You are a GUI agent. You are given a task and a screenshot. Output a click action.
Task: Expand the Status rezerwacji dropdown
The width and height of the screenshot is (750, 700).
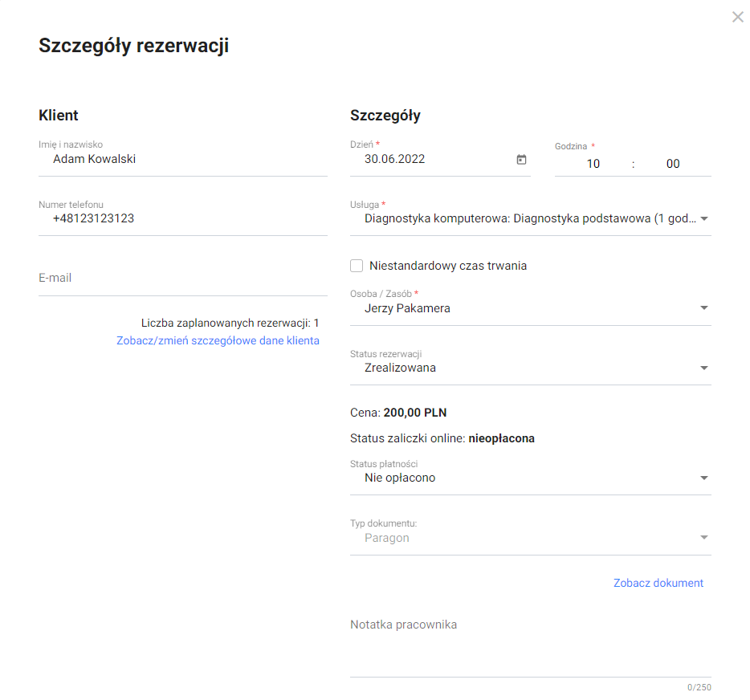click(703, 368)
